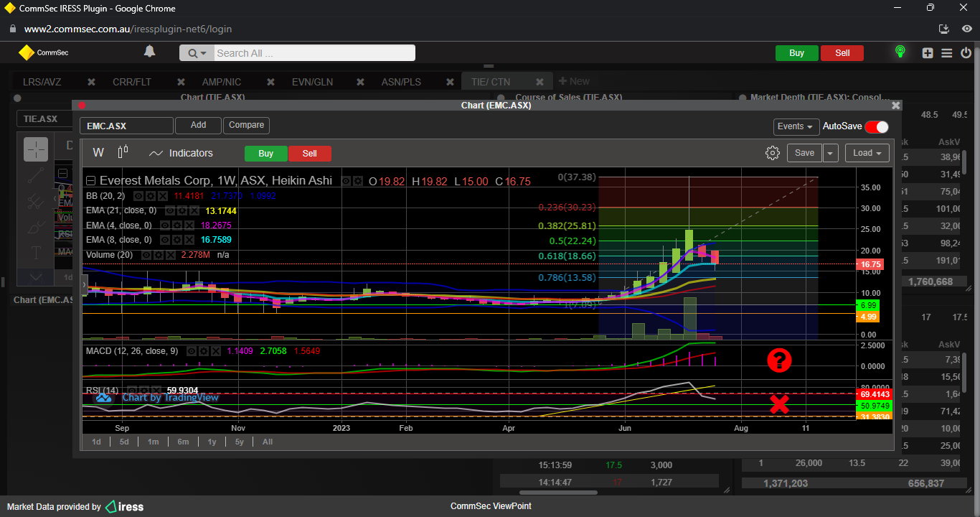
Task: Toggle the AutoSave switch
Action: (x=876, y=126)
